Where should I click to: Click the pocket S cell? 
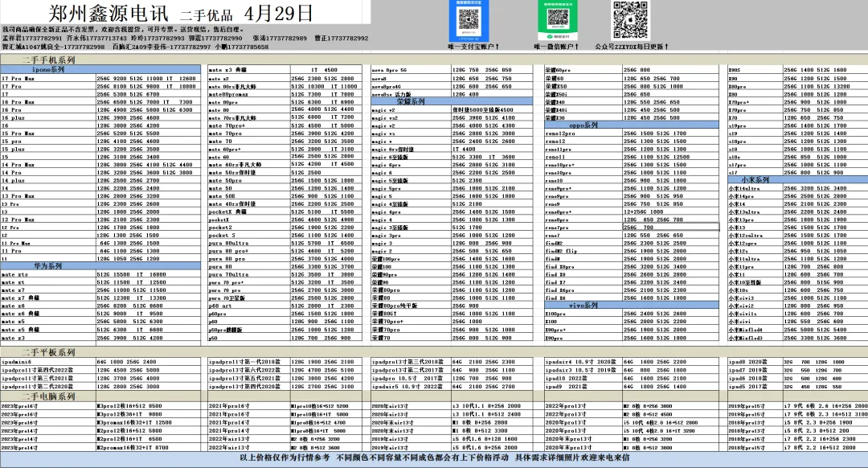tap(249, 236)
